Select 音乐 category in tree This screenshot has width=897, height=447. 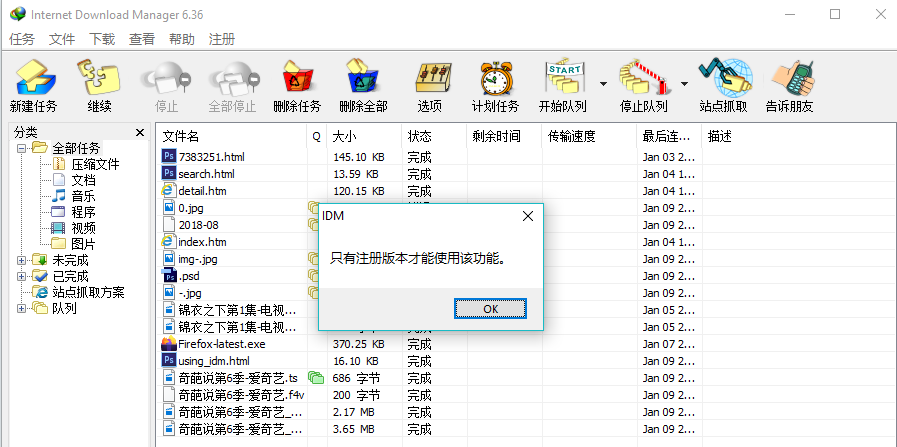84,197
